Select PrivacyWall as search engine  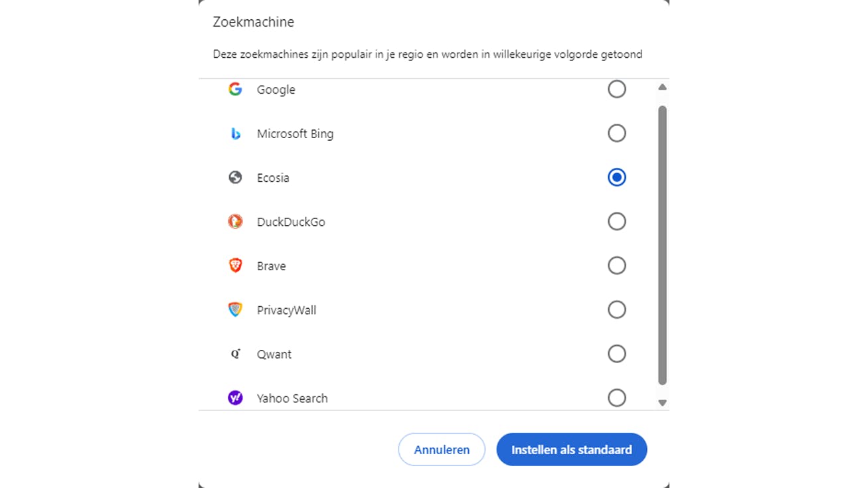[616, 309]
